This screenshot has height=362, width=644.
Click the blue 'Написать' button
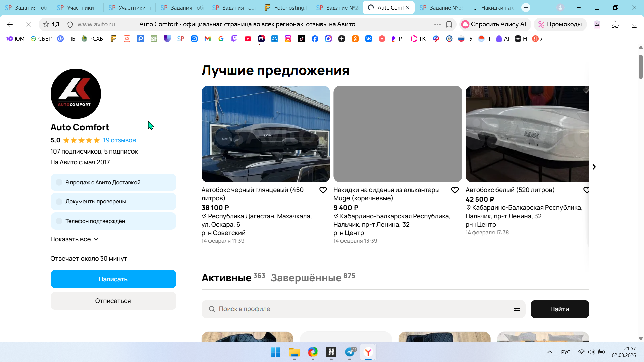pos(113,279)
